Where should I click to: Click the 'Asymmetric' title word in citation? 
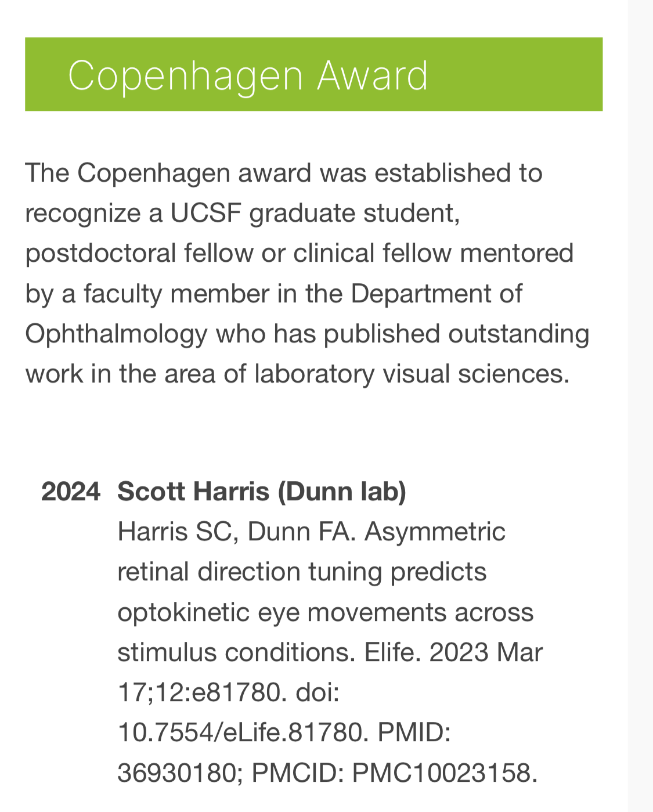point(435,532)
